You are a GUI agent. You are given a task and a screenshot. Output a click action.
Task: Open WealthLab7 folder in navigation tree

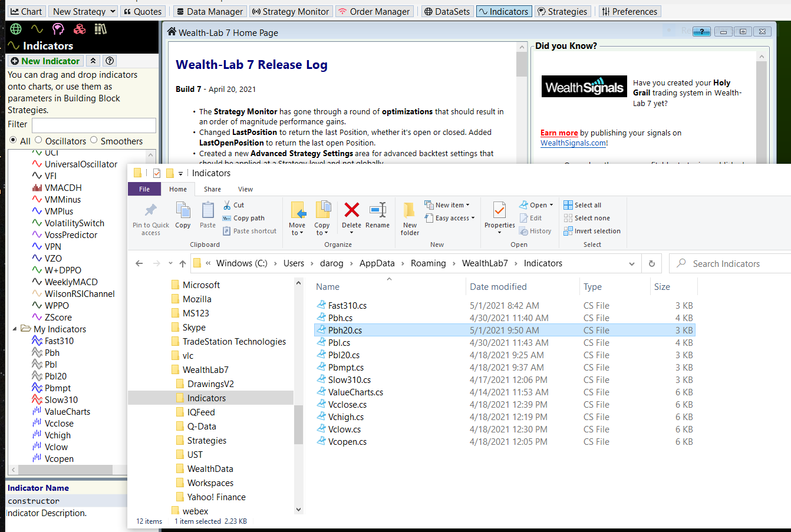pyautogui.click(x=205, y=369)
